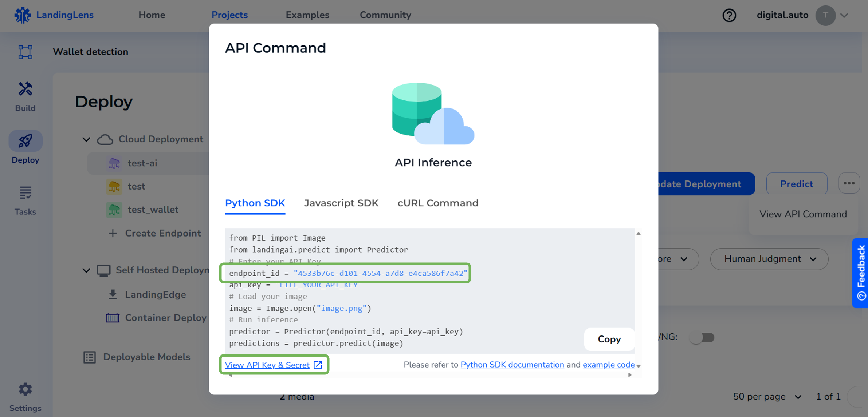Open View API Key & Secret link
Image resolution: width=868 pixels, height=417 pixels.
(x=267, y=365)
